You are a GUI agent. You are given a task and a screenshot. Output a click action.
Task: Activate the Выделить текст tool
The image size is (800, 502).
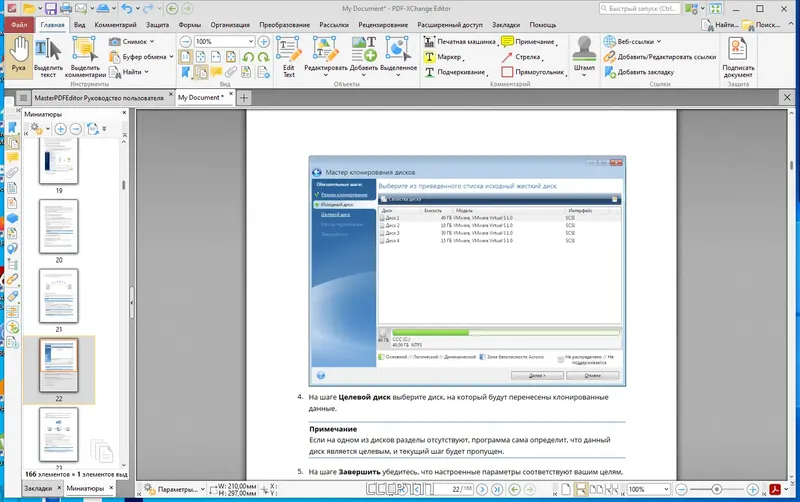48,56
